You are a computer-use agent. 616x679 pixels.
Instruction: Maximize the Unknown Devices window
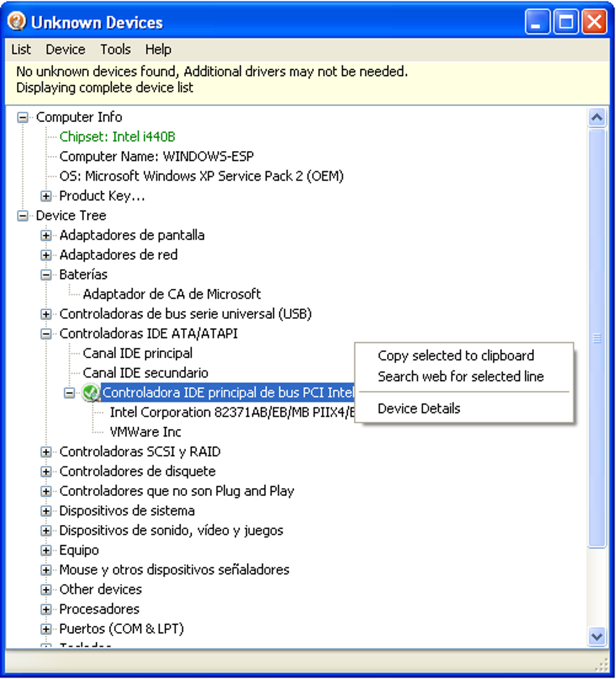[x=566, y=22]
